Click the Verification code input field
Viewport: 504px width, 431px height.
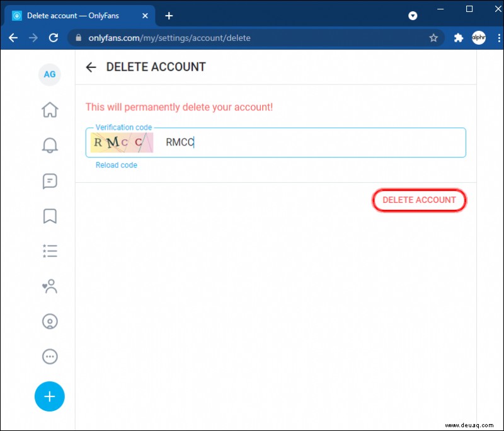point(275,142)
